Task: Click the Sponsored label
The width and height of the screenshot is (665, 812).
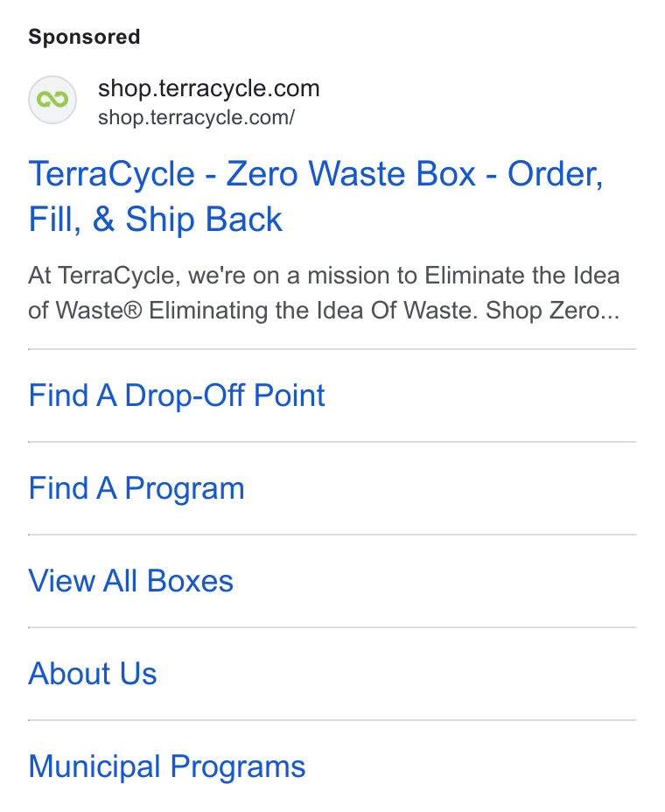Action: tap(84, 37)
